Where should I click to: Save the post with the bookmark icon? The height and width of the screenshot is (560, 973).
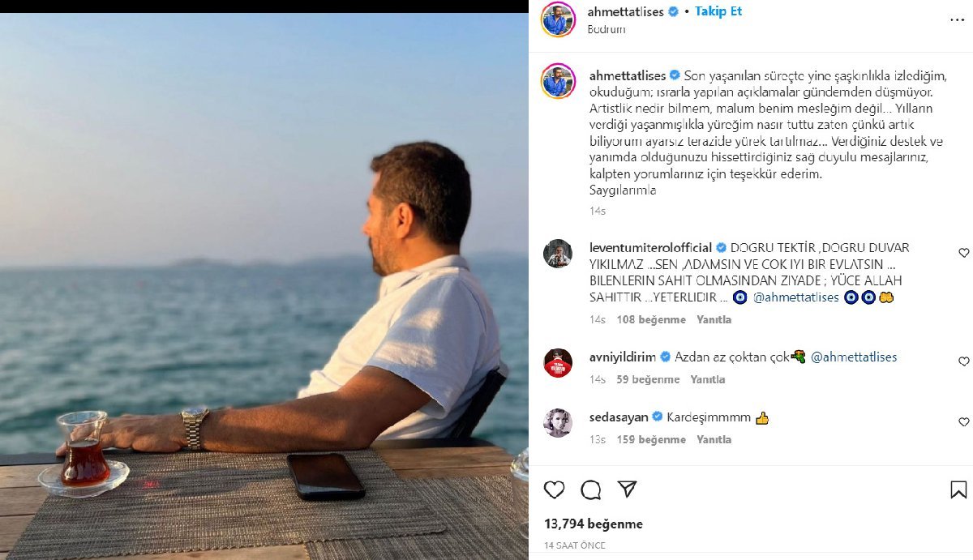click(x=958, y=489)
